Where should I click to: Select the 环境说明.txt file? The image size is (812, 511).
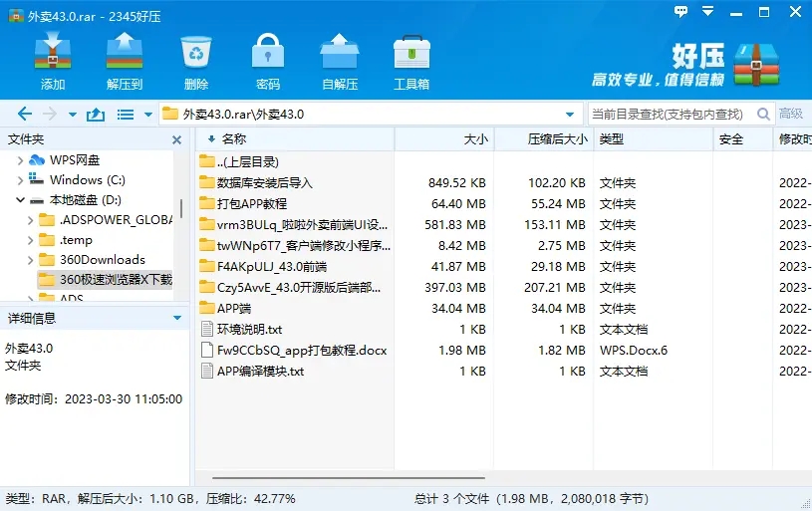[249, 330]
